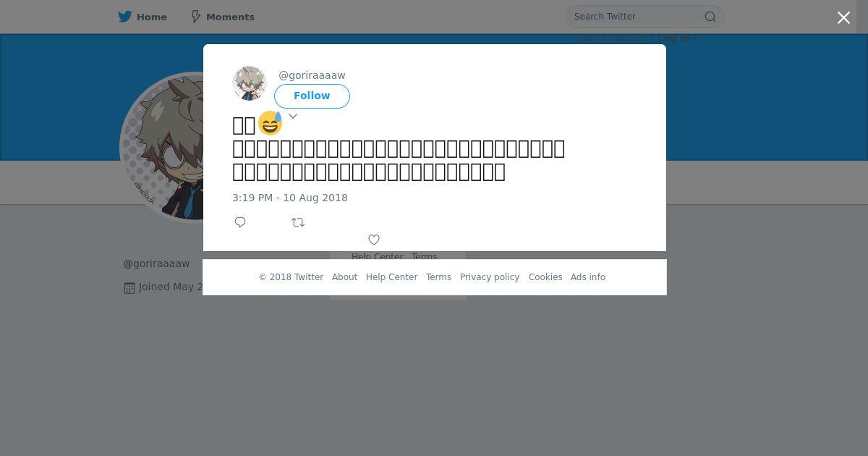This screenshot has width=868, height=456.
Task: Go to the Home tab
Action: coord(142,17)
